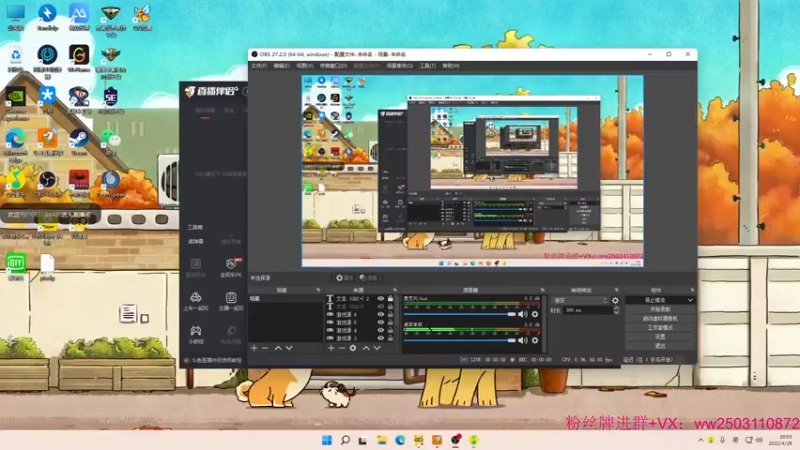Viewport: 800px width, 450px height.
Task: Open source properties gear in sources toolbar
Action: 353,348
